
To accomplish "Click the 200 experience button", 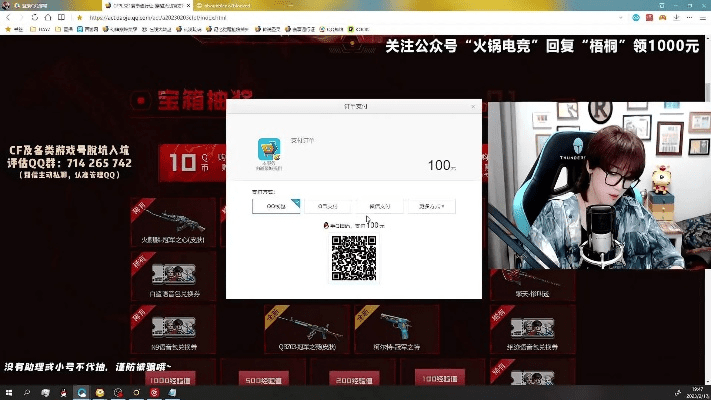I will click(354, 380).
